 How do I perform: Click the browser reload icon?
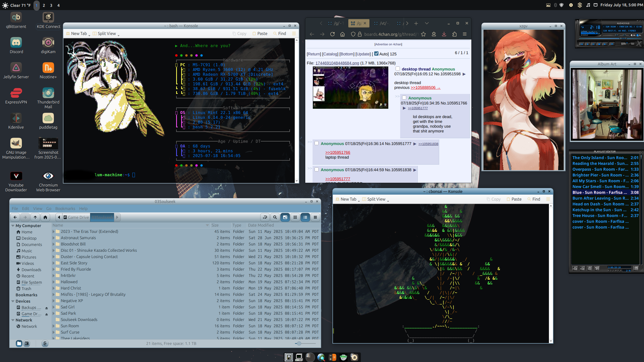click(x=332, y=34)
